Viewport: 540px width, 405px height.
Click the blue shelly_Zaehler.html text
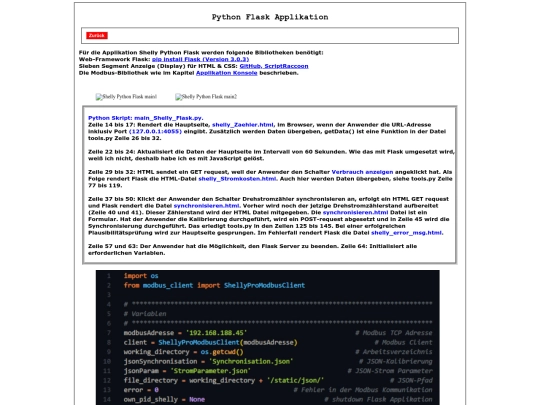click(243, 125)
